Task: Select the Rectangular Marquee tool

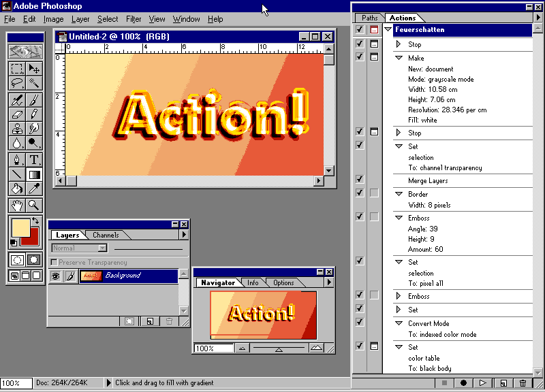Action: click(x=16, y=69)
